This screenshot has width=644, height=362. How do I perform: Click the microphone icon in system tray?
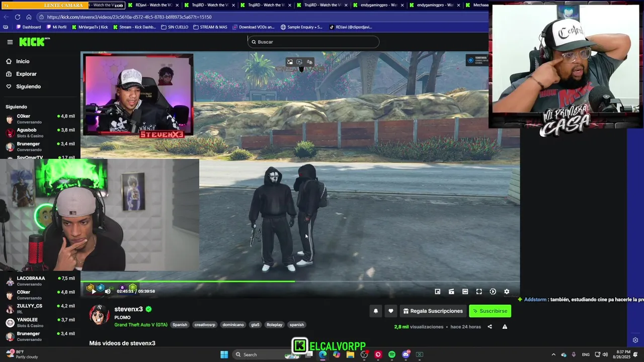(574, 354)
